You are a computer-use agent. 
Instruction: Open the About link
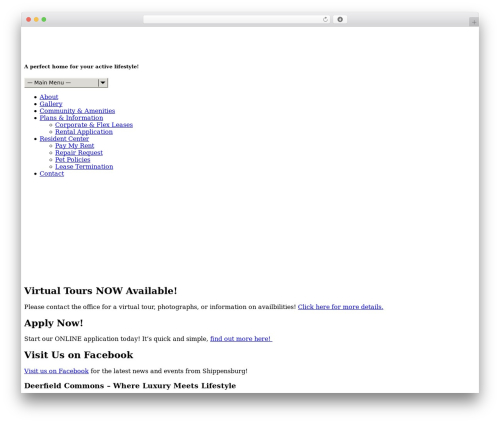pos(49,97)
